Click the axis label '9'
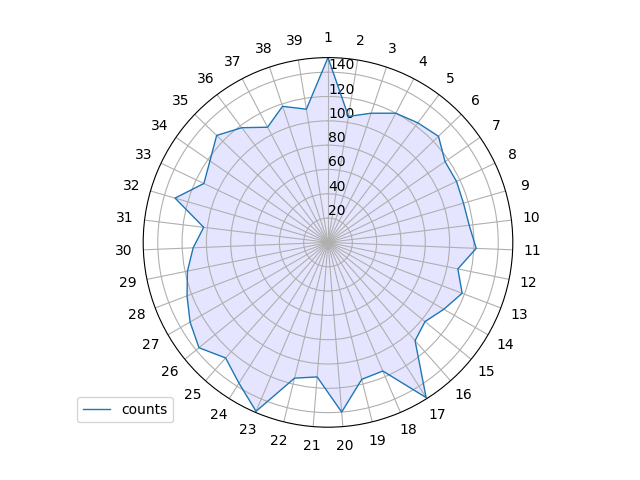This screenshot has height=480, width=640. [525, 185]
